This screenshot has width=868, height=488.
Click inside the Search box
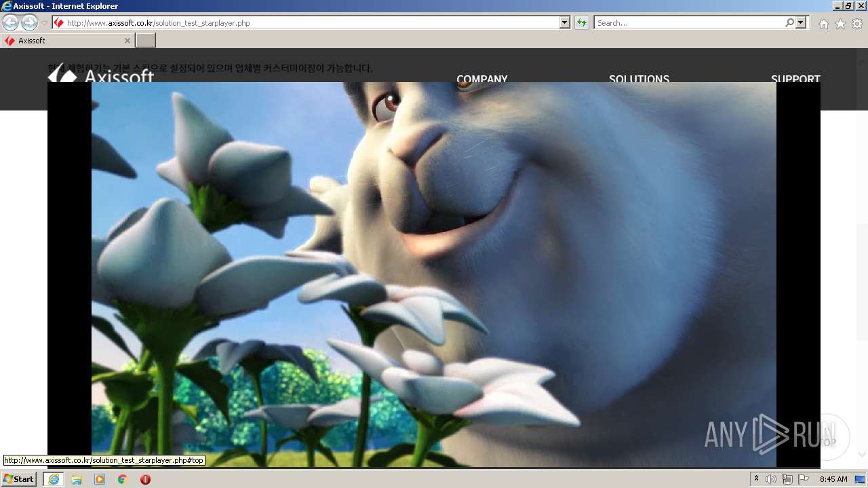[x=688, y=23]
